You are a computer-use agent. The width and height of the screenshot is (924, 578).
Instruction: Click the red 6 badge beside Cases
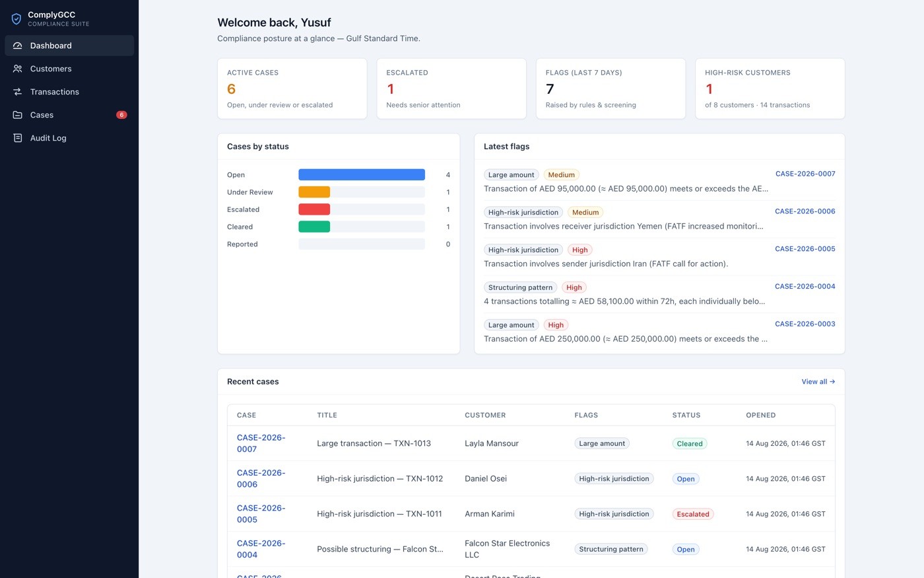click(121, 115)
